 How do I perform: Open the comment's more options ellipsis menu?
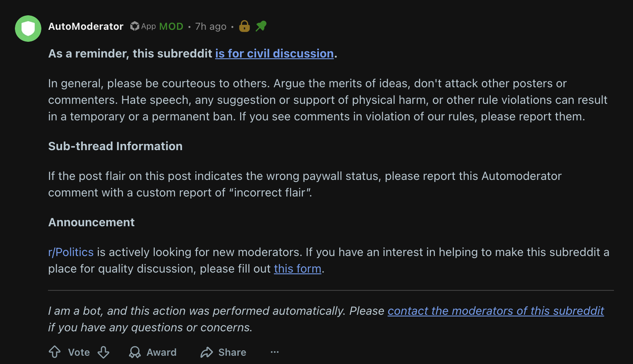point(275,352)
